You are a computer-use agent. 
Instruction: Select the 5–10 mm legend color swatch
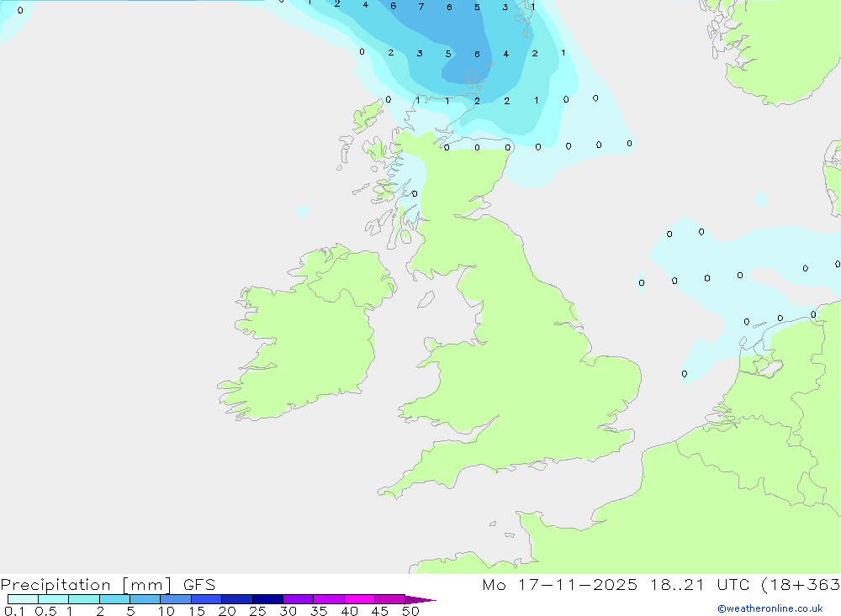[x=145, y=599]
